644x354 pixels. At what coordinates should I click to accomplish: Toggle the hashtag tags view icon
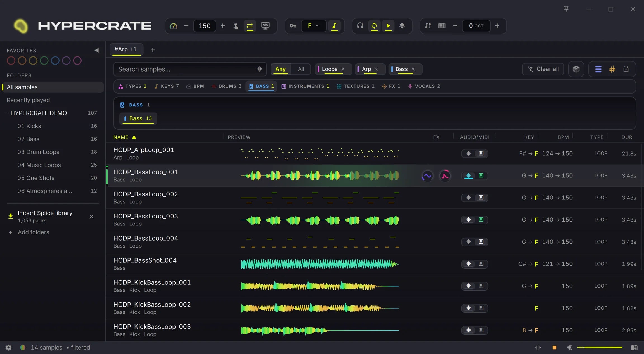(612, 69)
